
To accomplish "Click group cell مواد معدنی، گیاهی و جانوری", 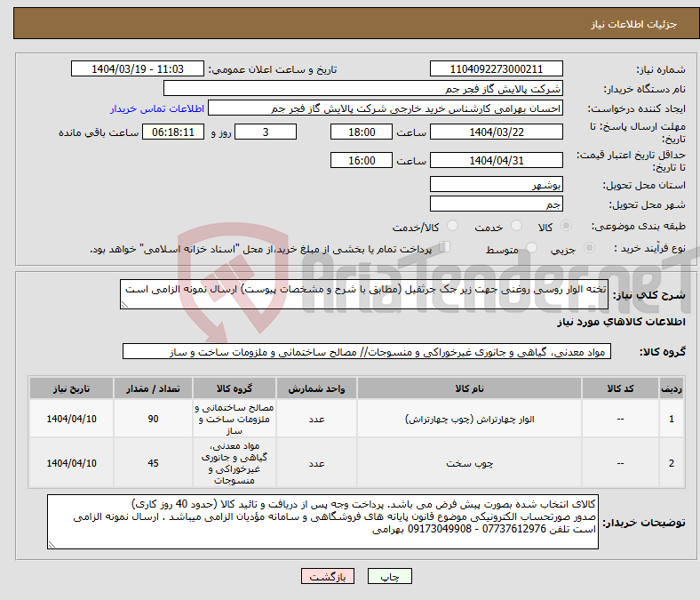I will point(235,463).
